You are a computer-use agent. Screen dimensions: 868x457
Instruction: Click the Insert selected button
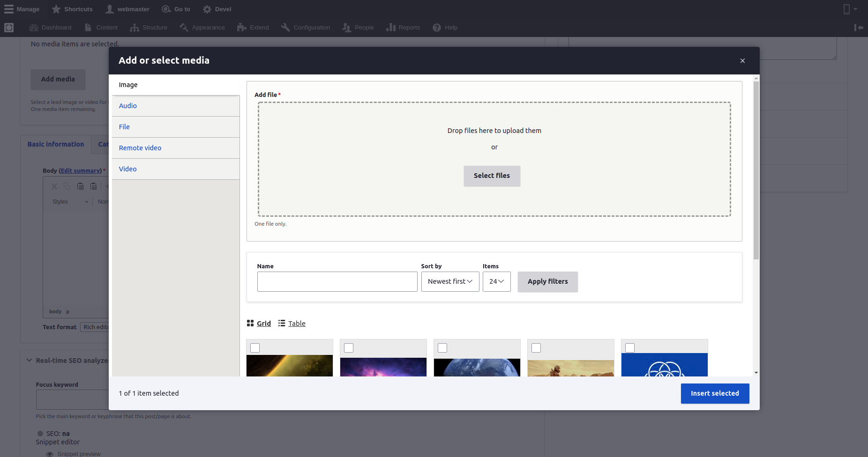(x=715, y=393)
